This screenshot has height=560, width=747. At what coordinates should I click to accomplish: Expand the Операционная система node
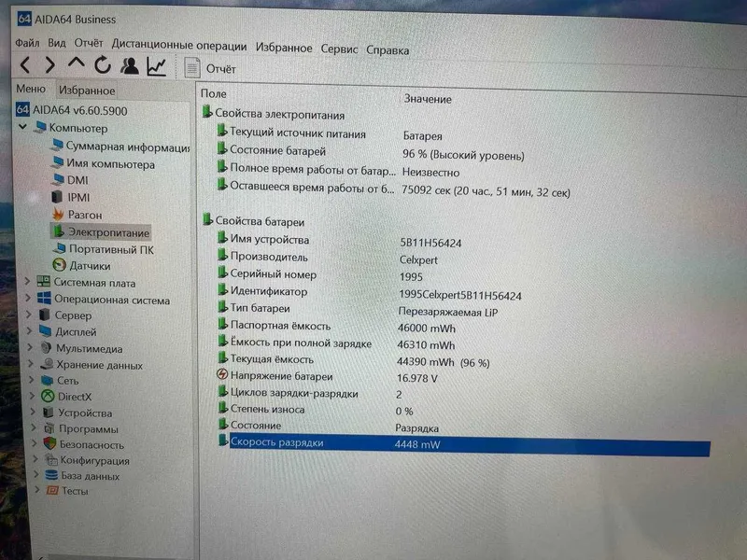click(28, 299)
